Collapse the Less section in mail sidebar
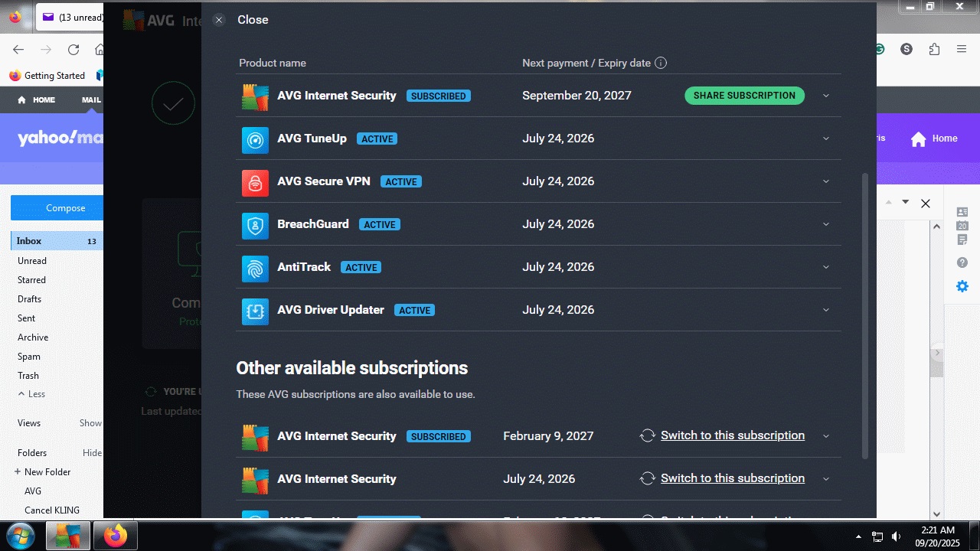980x551 pixels. coord(31,394)
